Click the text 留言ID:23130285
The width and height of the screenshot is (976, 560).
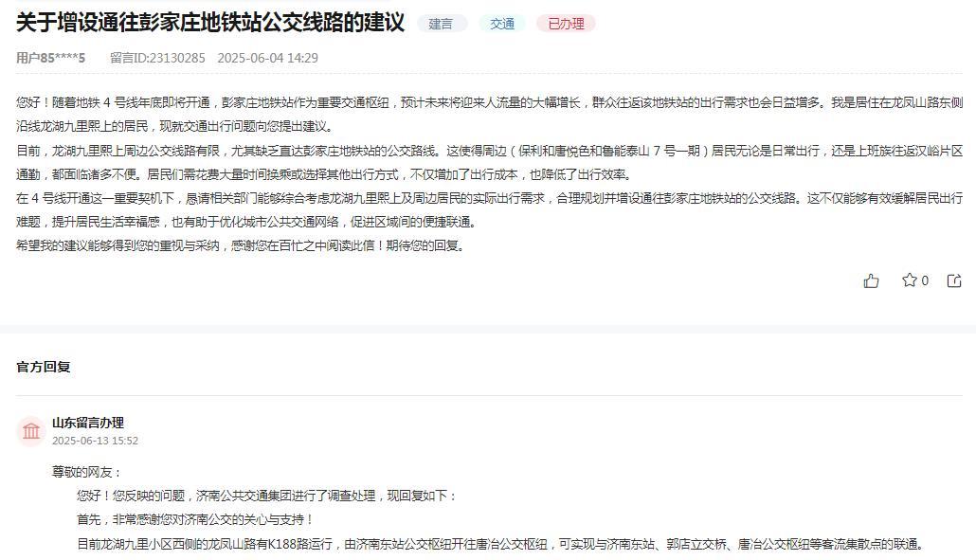[x=157, y=58]
